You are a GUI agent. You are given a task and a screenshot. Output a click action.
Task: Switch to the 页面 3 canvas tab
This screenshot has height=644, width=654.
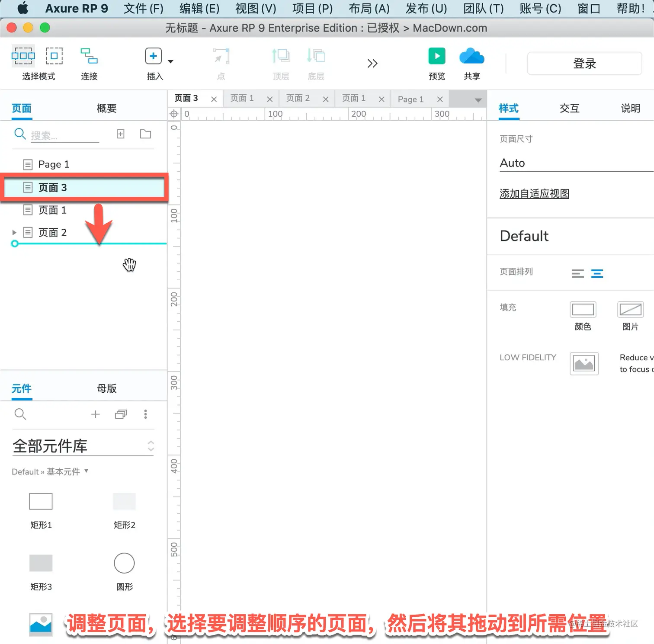click(186, 98)
